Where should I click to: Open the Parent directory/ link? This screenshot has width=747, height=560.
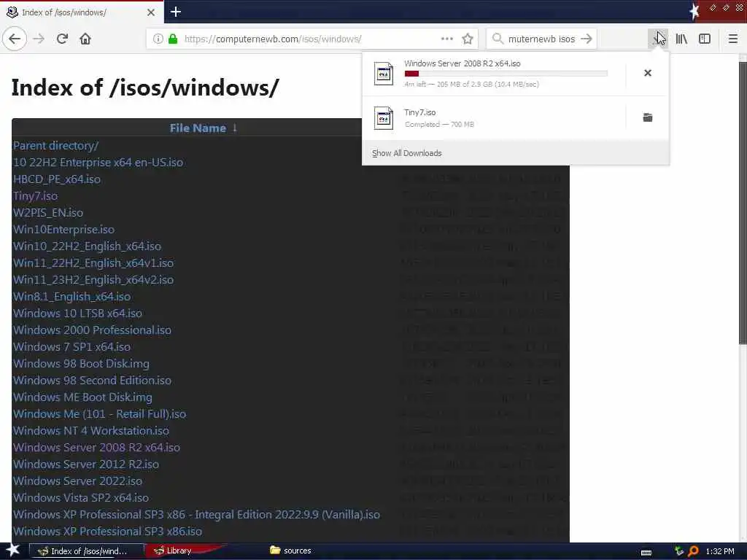55,146
